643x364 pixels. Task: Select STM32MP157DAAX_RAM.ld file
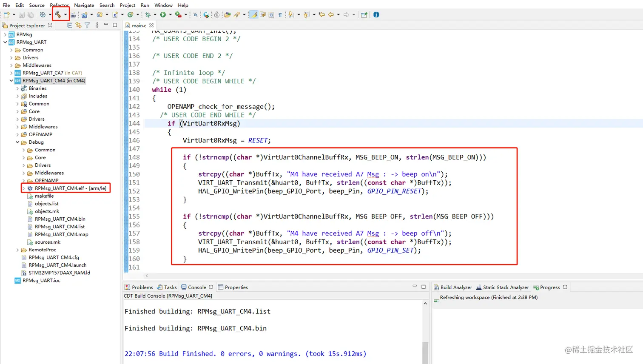[x=55, y=273]
